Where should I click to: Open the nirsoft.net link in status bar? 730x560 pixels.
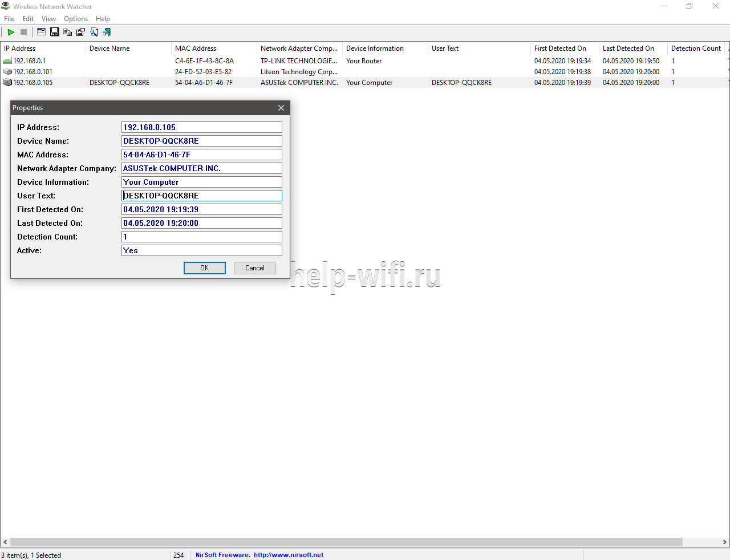click(x=289, y=555)
